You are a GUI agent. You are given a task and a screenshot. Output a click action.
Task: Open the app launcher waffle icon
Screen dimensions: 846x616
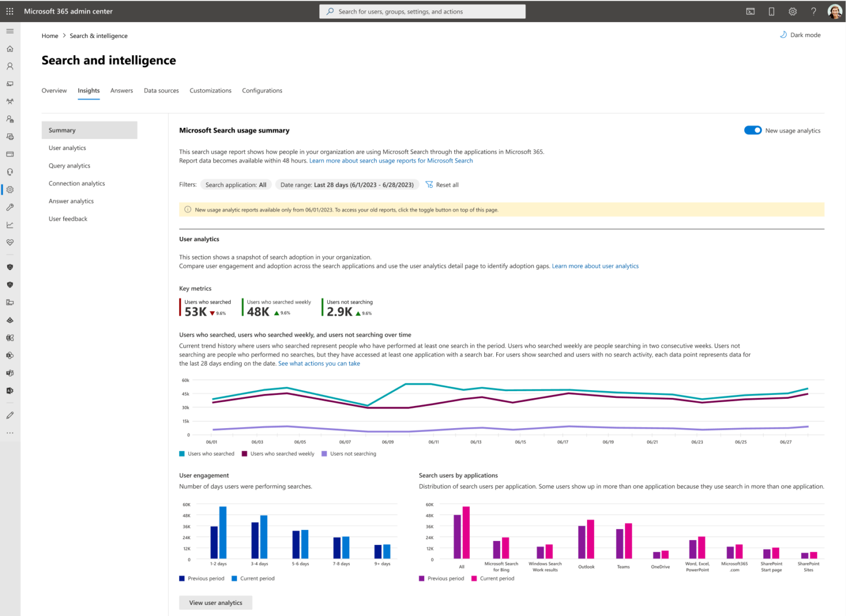point(10,11)
